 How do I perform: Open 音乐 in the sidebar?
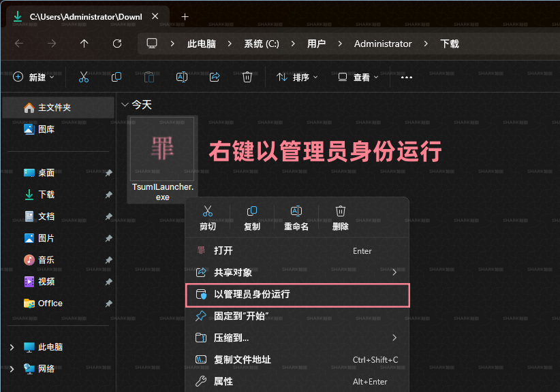[x=58, y=260]
